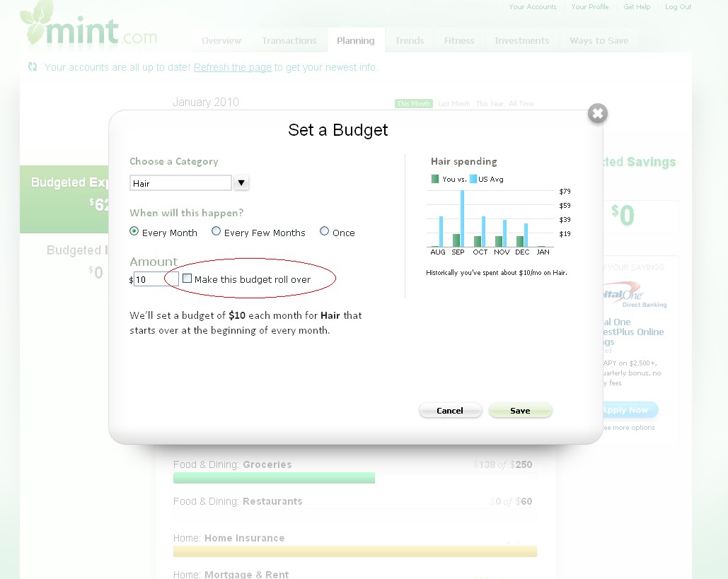Open Your Accounts link
The width and height of the screenshot is (728, 579).
coord(533,7)
